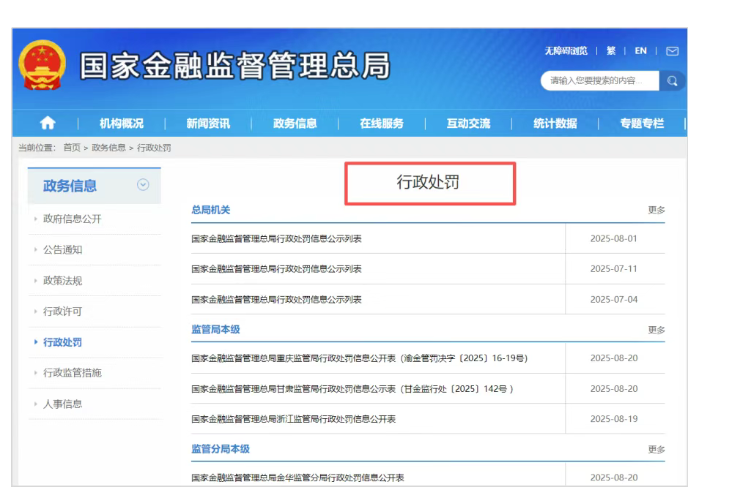Click 更多 beside 总局机关
This screenshot has width=732, height=494.
pyautogui.click(x=656, y=210)
